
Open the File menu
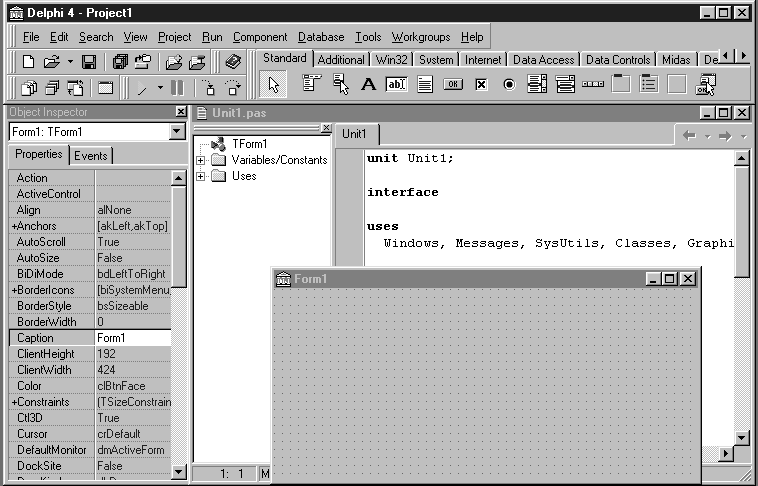click(x=31, y=37)
